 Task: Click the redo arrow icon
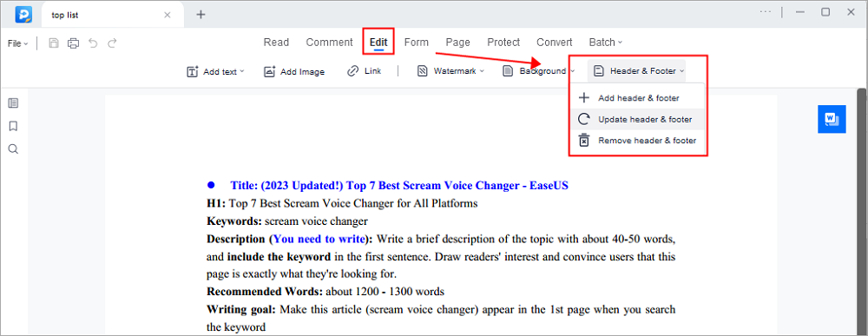pyautogui.click(x=112, y=43)
